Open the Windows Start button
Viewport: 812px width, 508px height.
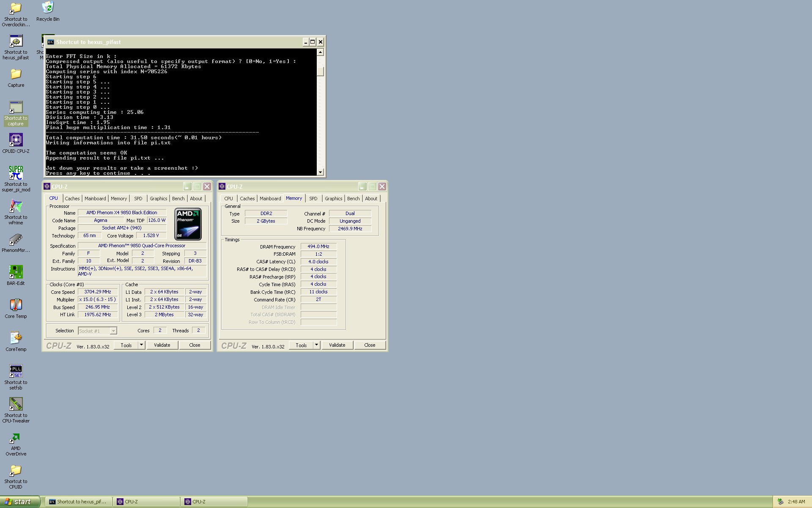click(x=20, y=502)
